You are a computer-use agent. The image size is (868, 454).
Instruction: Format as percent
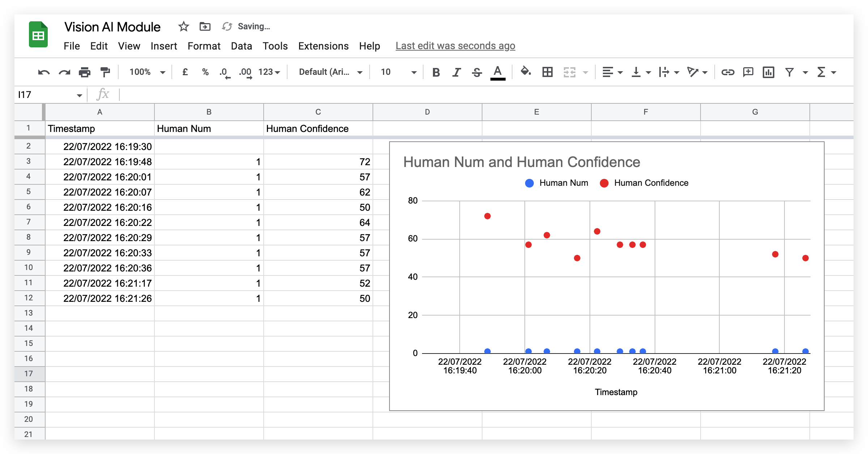pos(205,72)
